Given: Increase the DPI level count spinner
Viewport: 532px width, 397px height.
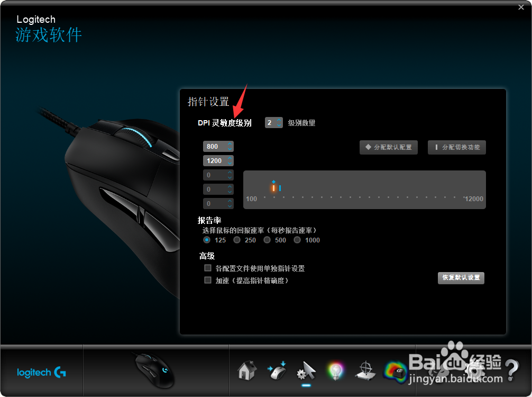Looking at the screenshot, I should (279, 120).
